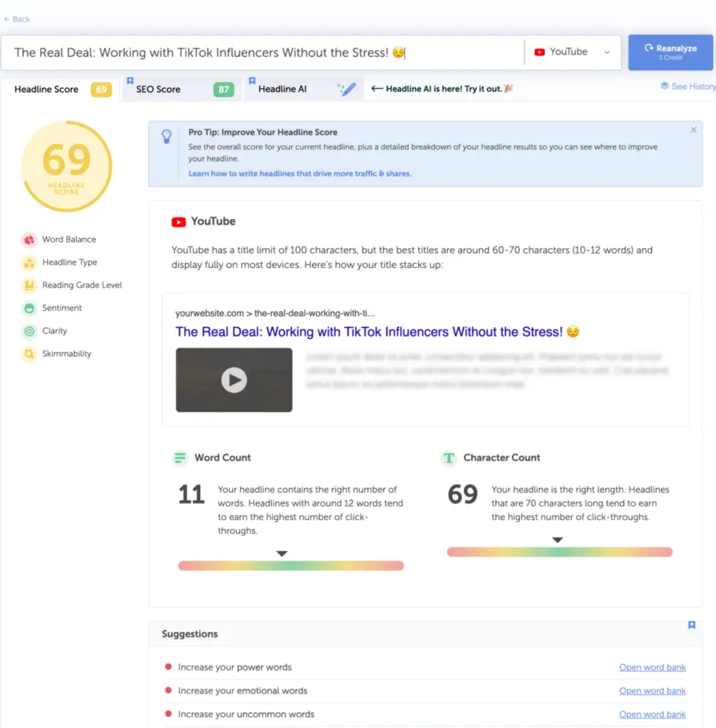Open the headline writing guide link
Screen dimensions: 716x728
pos(299,173)
